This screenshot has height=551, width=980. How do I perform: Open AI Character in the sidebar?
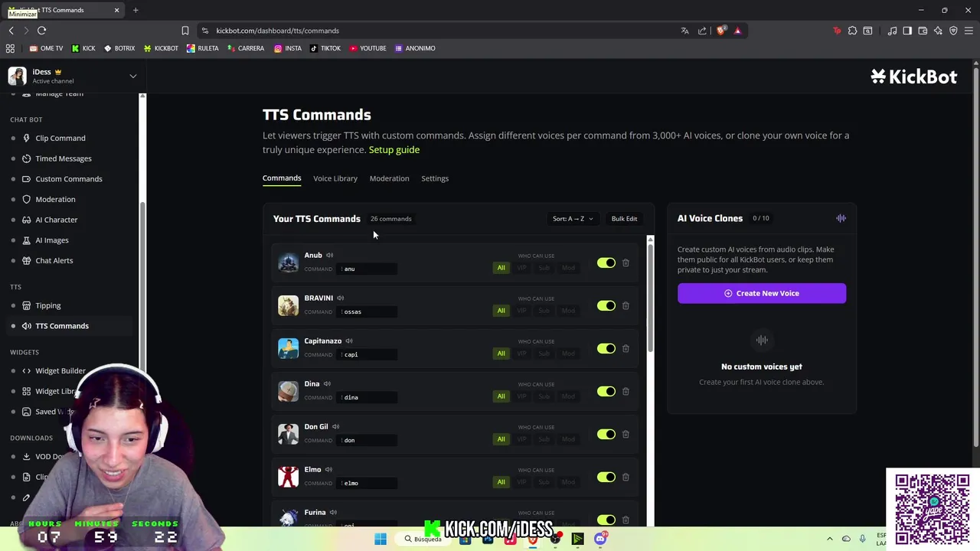pyautogui.click(x=56, y=220)
